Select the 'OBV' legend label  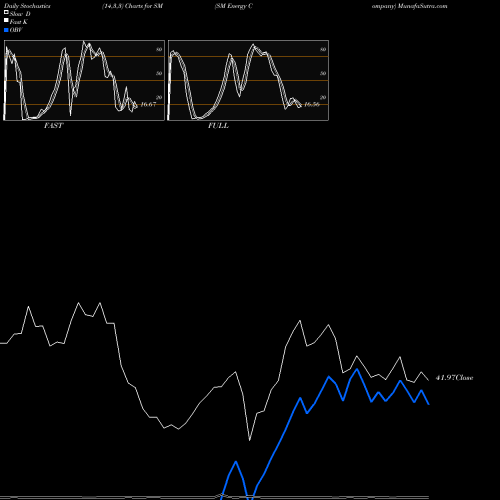[x=16, y=30]
